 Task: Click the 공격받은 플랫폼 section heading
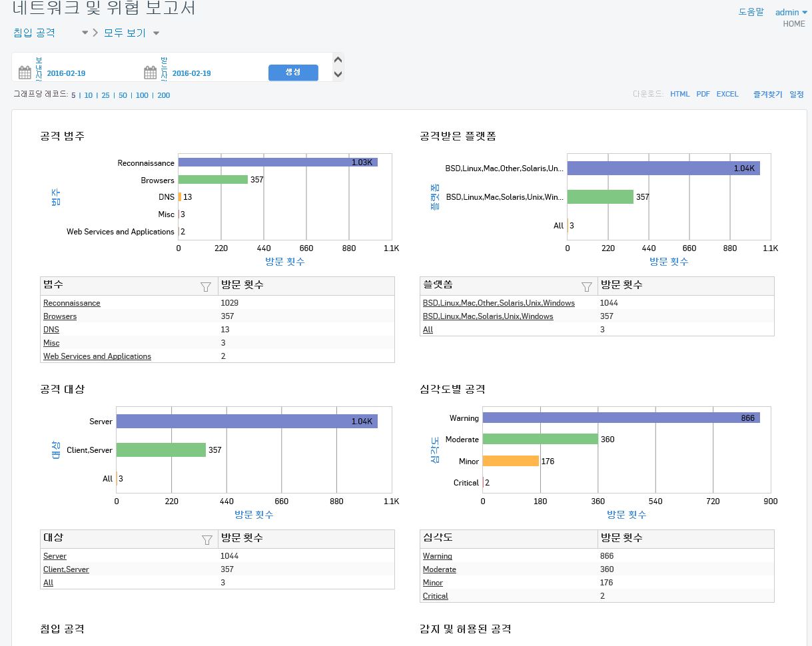(458, 137)
